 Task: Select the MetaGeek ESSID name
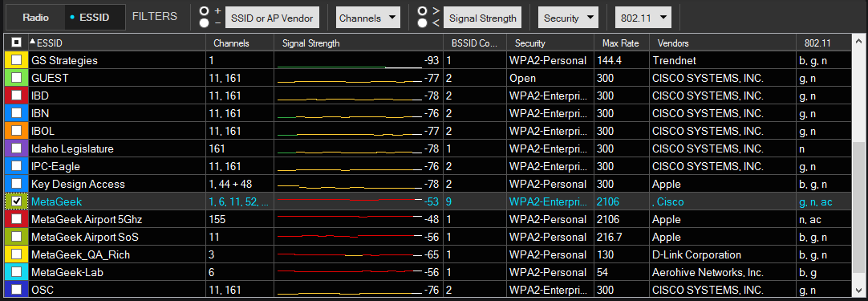tap(56, 201)
